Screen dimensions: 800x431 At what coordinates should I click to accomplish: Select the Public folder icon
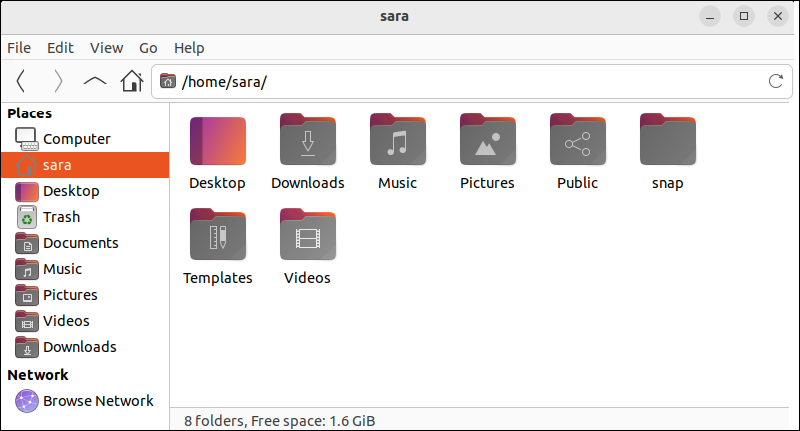click(578, 140)
